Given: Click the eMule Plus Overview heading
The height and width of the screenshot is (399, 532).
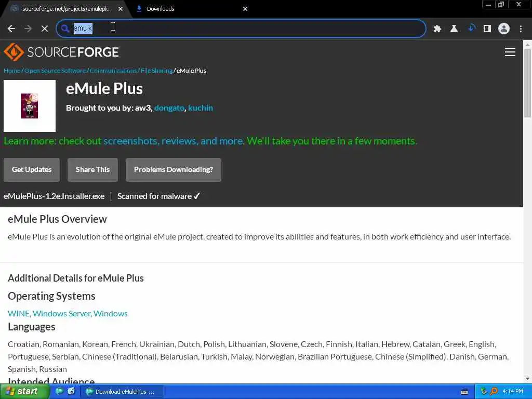Looking at the screenshot, I should pyautogui.click(x=57, y=219).
